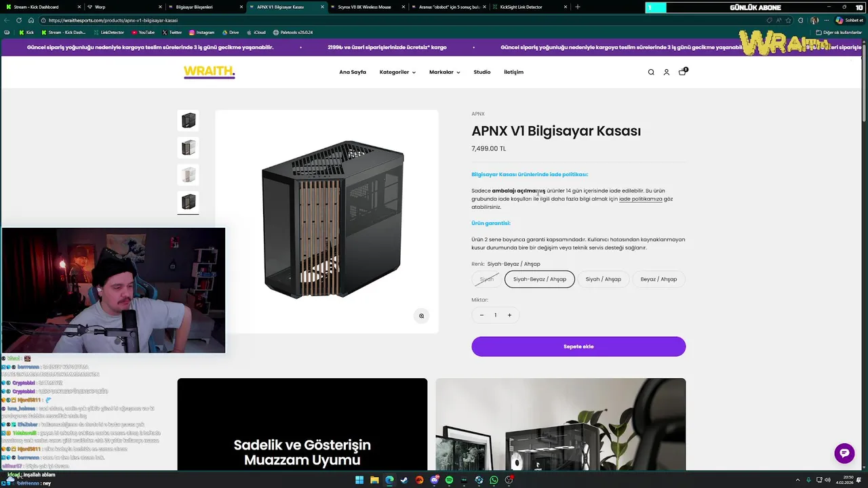This screenshot has height=488, width=868.
Task: Select the first product thumbnail
Action: 189,121
